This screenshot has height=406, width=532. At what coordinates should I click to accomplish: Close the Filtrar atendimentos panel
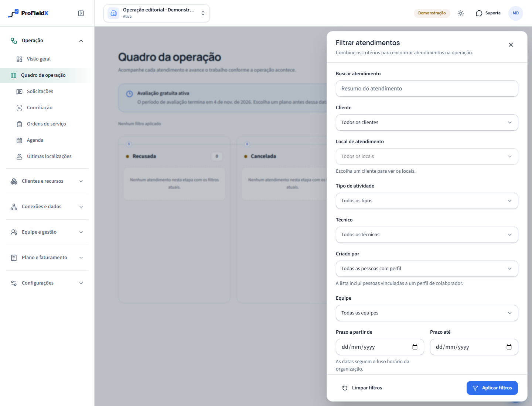tap(511, 45)
